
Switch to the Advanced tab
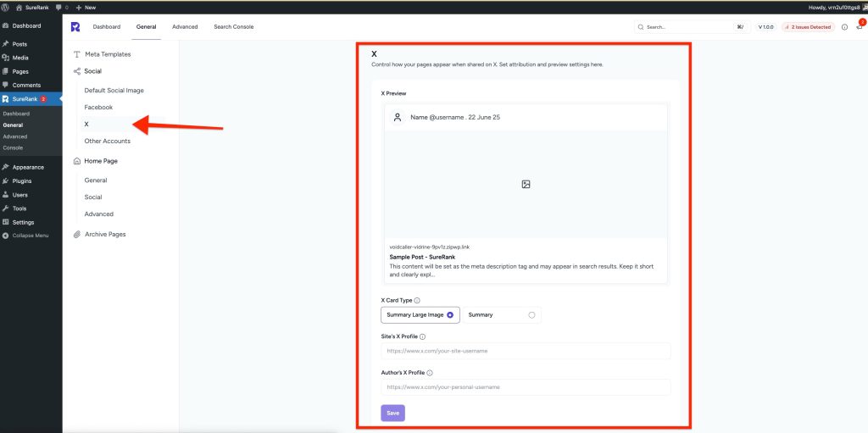pos(185,26)
